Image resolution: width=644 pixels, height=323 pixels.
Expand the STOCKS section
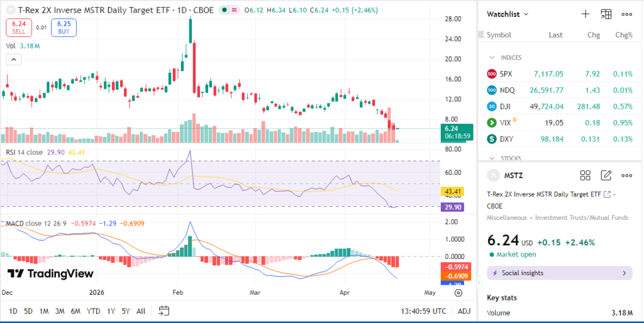[x=492, y=158]
